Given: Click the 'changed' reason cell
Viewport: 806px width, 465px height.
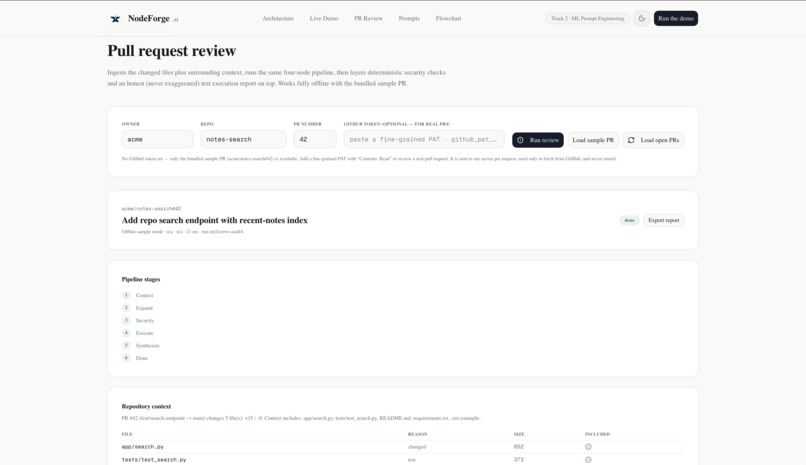Looking at the screenshot, I should 417,447.
